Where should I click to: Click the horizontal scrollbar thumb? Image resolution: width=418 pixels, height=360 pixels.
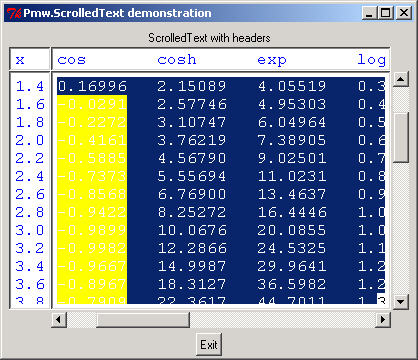(x=143, y=320)
